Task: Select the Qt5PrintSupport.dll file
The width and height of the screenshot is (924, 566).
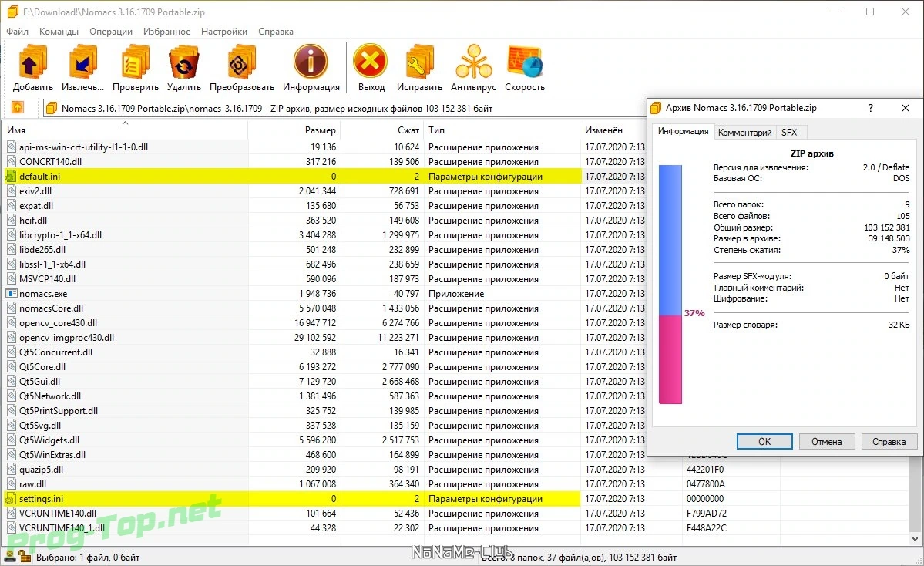Action: click(x=59, y=411)
